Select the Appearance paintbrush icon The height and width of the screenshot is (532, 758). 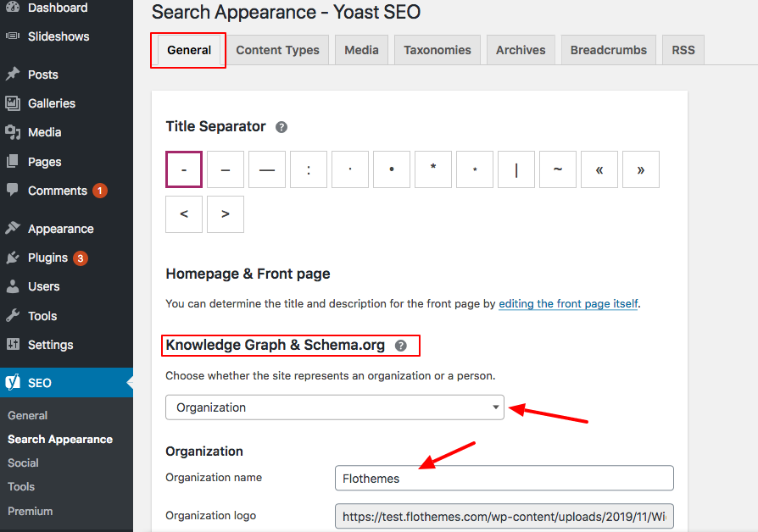click(x=15, y=228)
